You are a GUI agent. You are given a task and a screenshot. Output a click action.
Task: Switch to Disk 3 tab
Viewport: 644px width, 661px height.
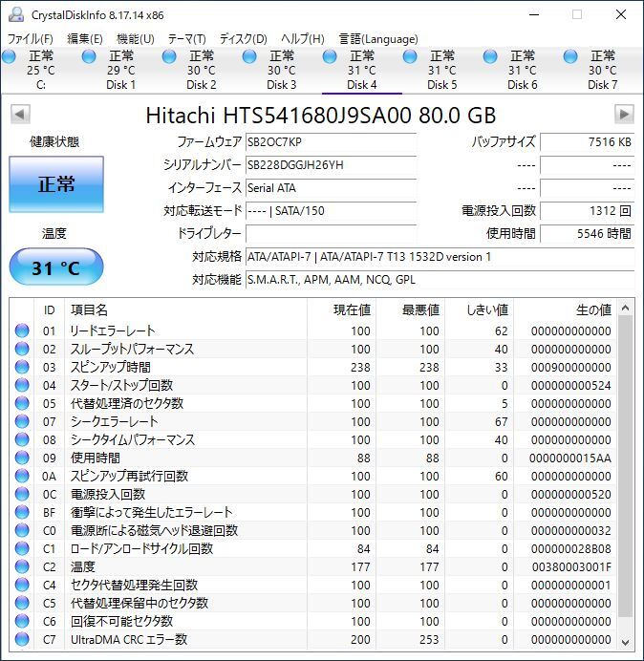click(281, 70)
